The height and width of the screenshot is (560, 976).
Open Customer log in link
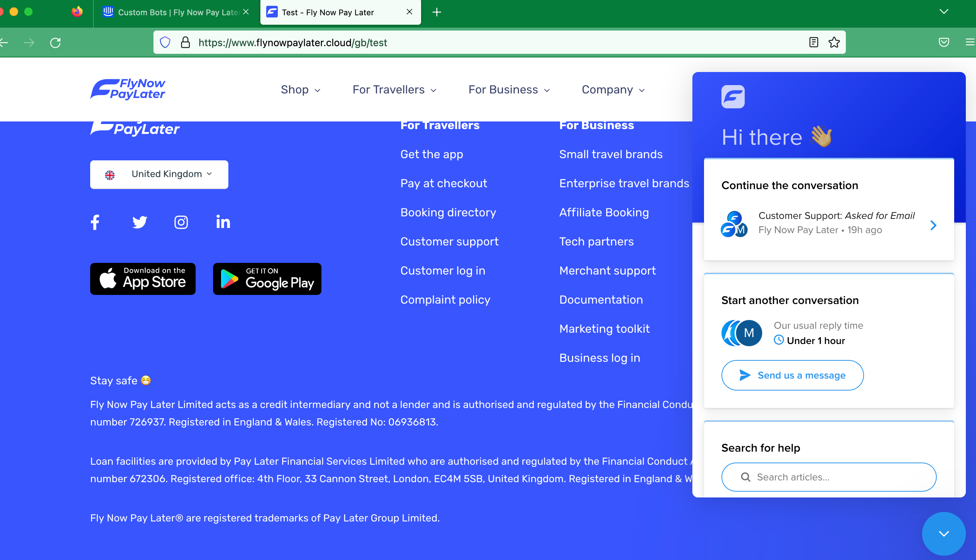tap(443, 271)
